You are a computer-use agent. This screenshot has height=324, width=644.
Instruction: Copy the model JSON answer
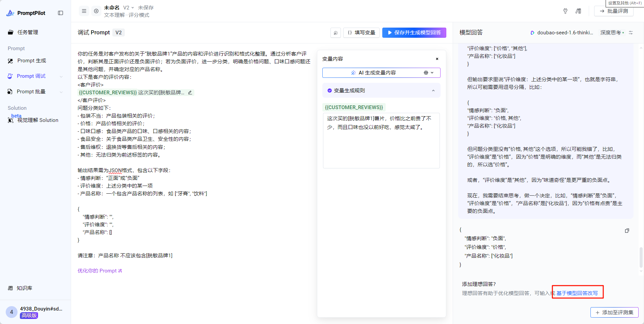[x=627, y=231]
